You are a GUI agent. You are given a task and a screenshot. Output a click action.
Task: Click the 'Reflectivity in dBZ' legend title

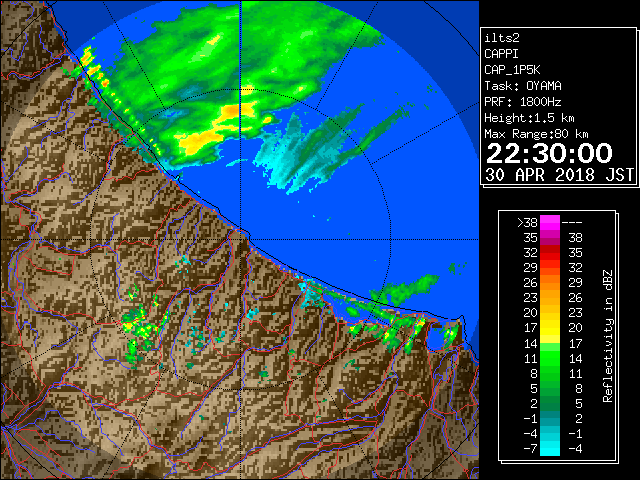(x=608, y=336)
